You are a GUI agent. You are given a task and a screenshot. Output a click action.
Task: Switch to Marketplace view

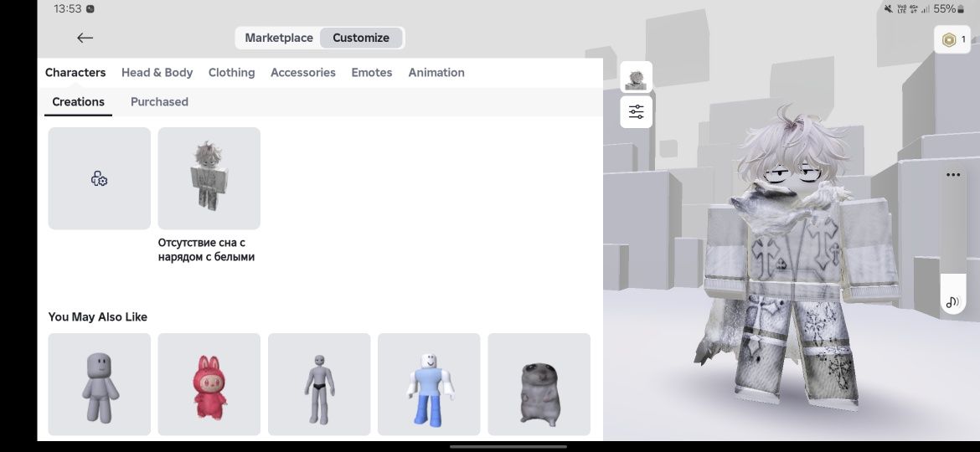[279, 38]
